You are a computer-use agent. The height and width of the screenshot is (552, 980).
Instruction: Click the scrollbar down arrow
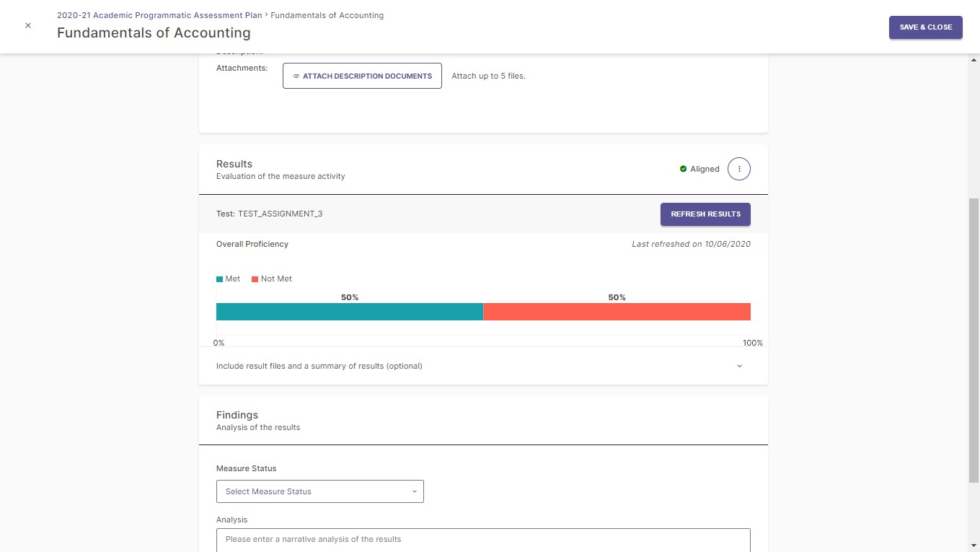974,546
